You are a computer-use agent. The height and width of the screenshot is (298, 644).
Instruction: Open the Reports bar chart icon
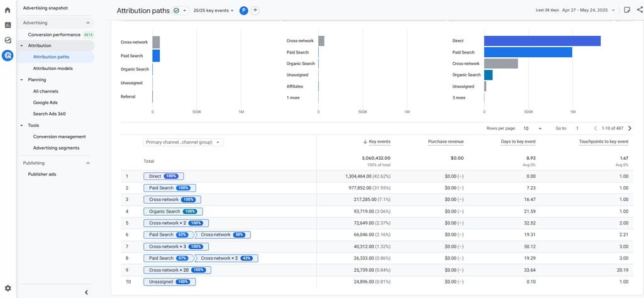point(8,25)
